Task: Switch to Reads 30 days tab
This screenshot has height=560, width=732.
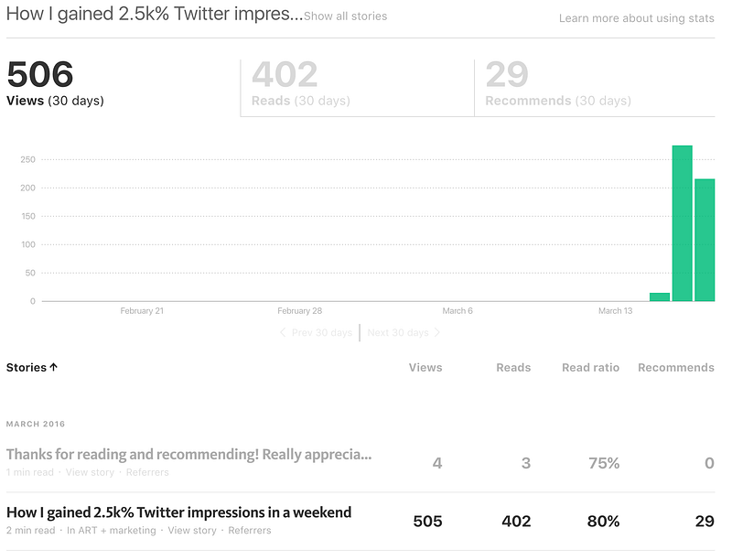Action: [x=357, y=87]
